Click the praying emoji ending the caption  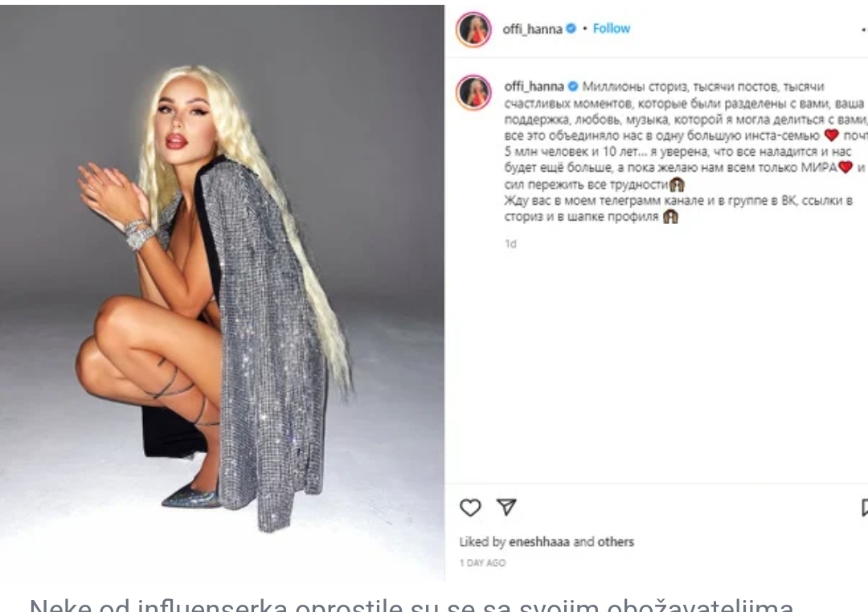coord(670,216)
